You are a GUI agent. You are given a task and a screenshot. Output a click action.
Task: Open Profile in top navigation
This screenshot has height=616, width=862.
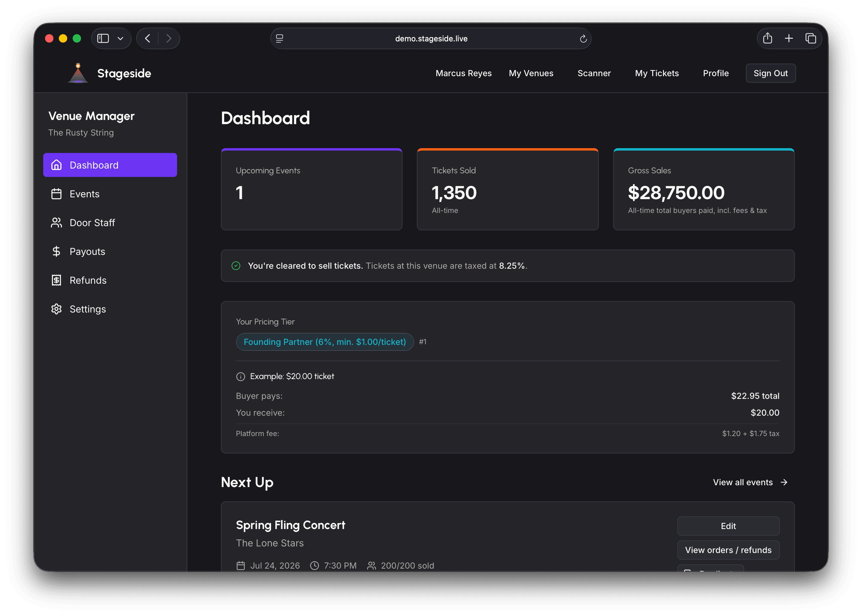click(x=716, y=73)
